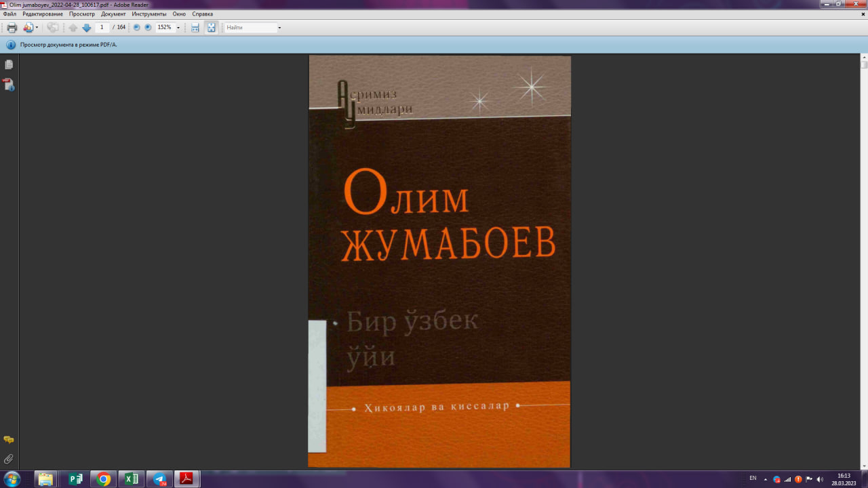Open the zoom percentage dropdown
Screen dimensions: 868x488
178,28
